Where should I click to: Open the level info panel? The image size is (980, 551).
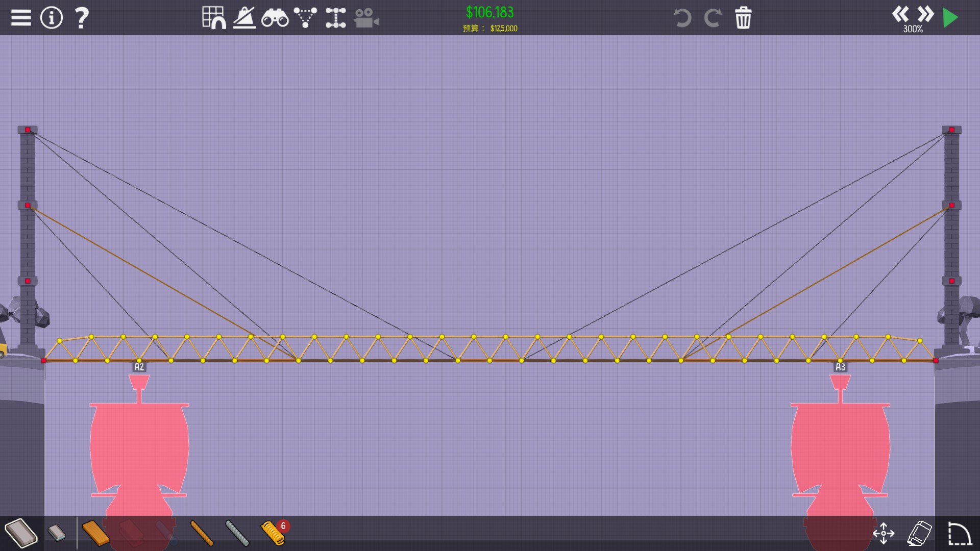pos(51,18)
